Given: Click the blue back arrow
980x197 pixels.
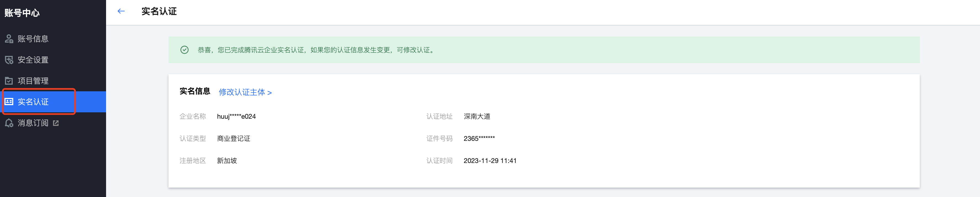Looking at the screenshot, I should (x=121, y=11).
